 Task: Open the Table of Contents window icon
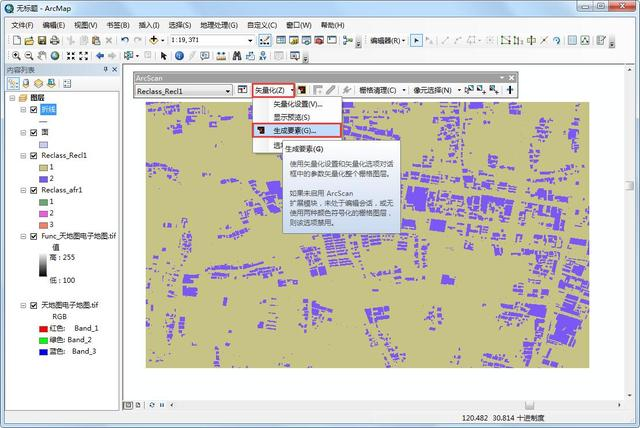click(x=281, y=40)
